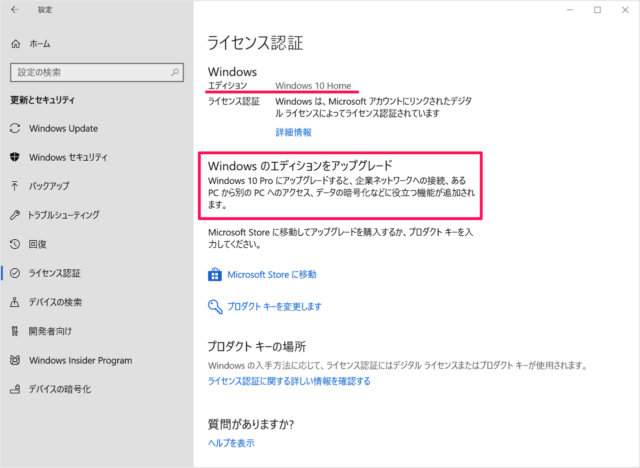Click the Windows Update refresh icon

tap(15, 128)
